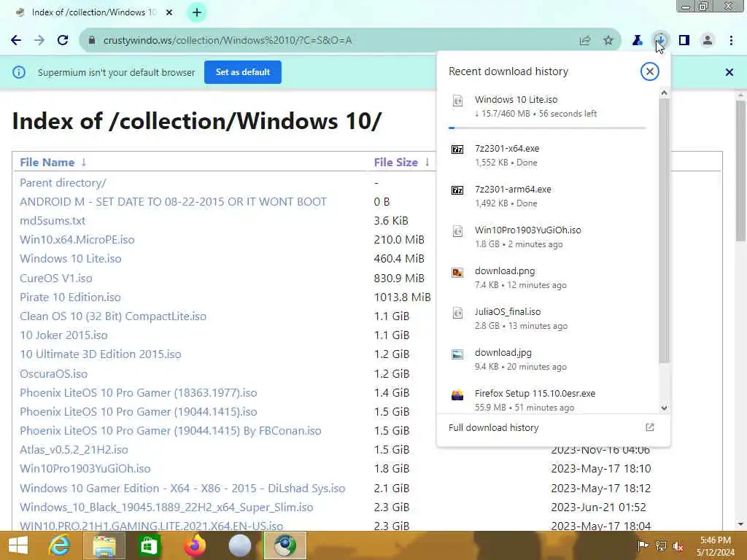View site security lock information

click(92, 41)
